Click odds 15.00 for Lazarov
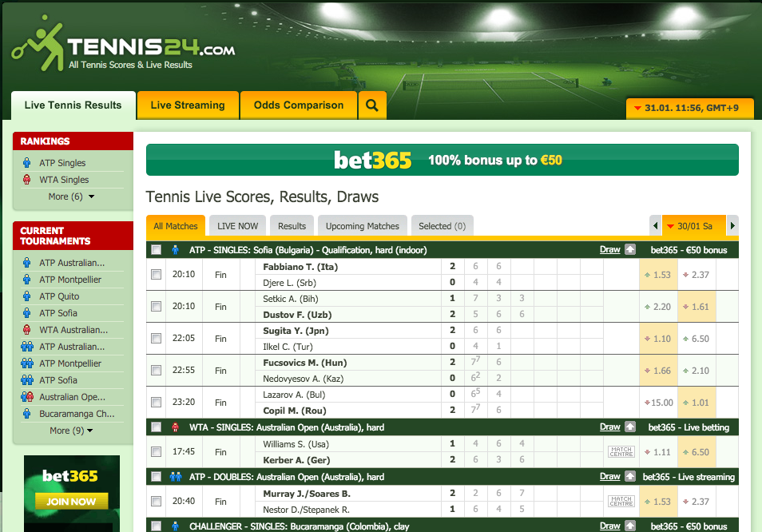 [658, 403]
